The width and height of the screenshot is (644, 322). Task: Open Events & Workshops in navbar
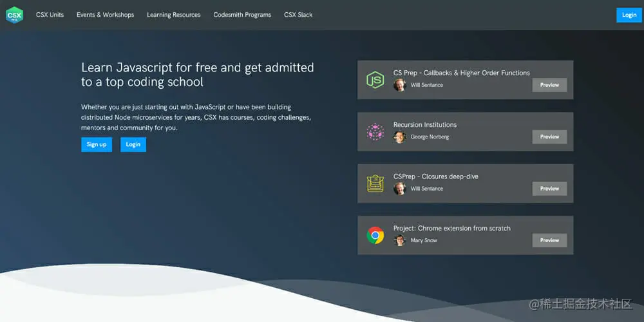point(105,15)
